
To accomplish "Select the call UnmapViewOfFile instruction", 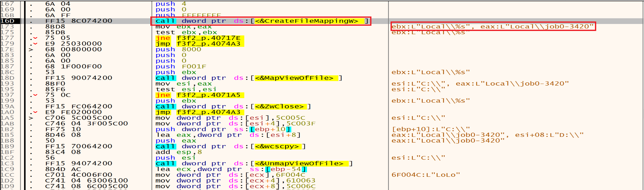I will pyautogui.click(x=253, y=164).
